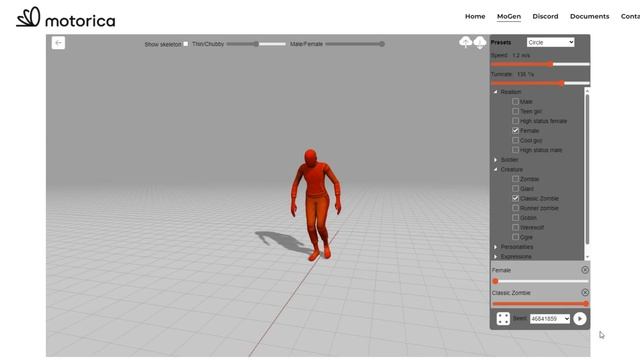Remove the Female style with its X icon
The height and width of the screenshot is (360, 640).
pos(585,270)
